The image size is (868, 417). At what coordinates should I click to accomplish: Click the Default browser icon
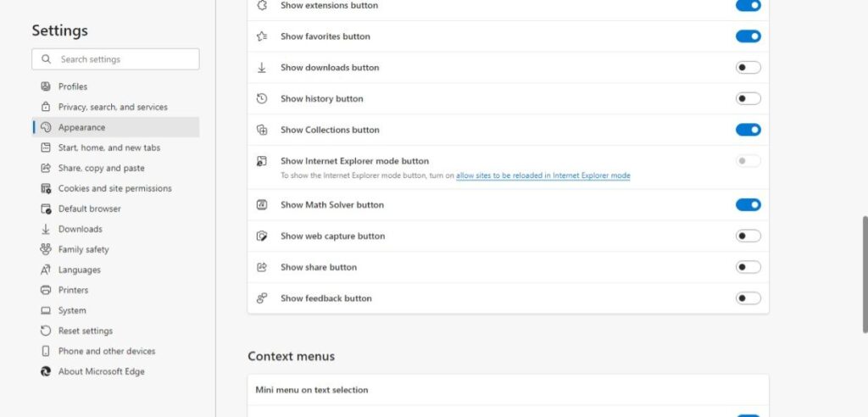pos(46,208)
